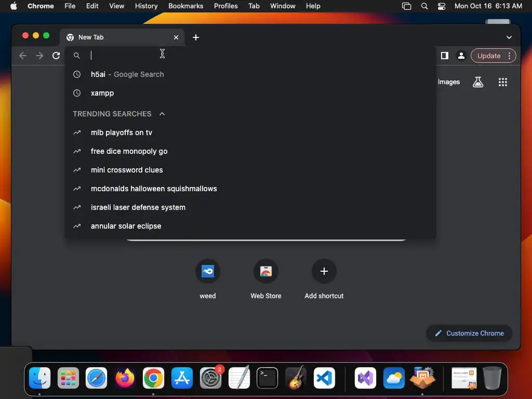The height and width of the screenshot is (399, 532).
Task: Select mini crossword clues suggestion
Action: point(250,170)
